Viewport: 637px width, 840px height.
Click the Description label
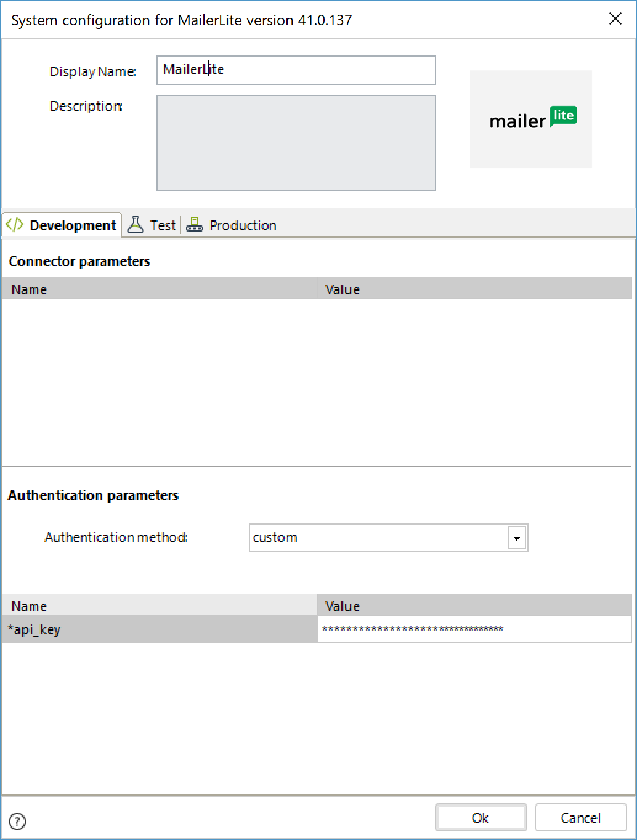(86, 106)
